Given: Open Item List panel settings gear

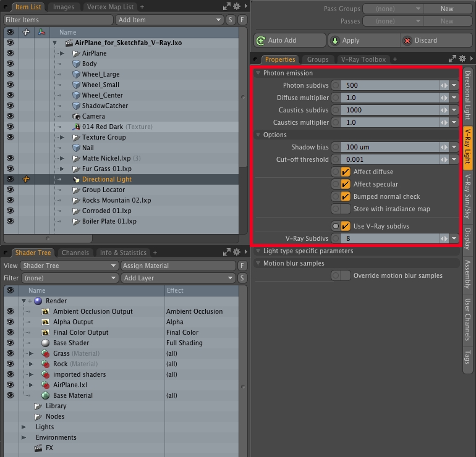Looking at the screenshot, I should (x=237, y=6).
